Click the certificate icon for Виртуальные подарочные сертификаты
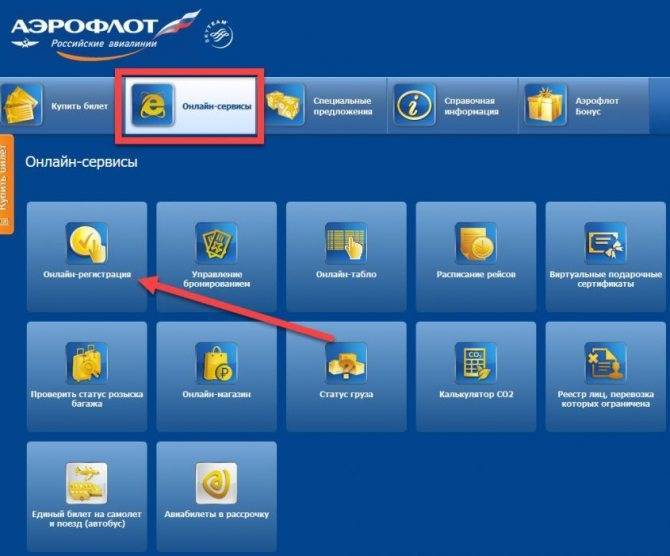 click(605, 243)
